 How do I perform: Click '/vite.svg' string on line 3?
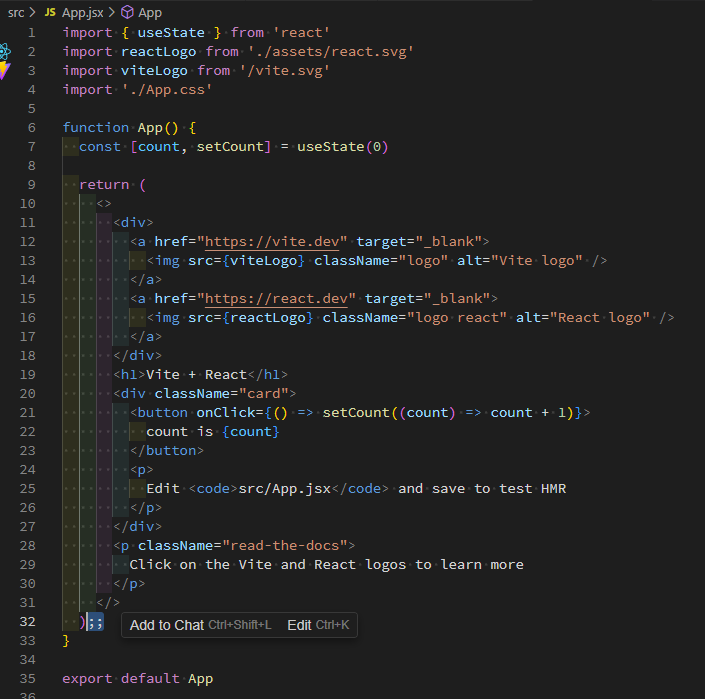284,71
